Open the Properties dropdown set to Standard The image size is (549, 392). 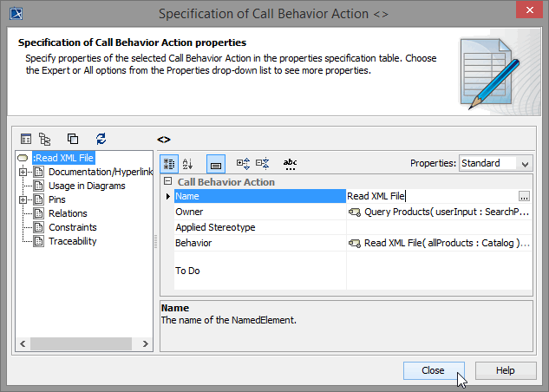(x=496, y=163)
